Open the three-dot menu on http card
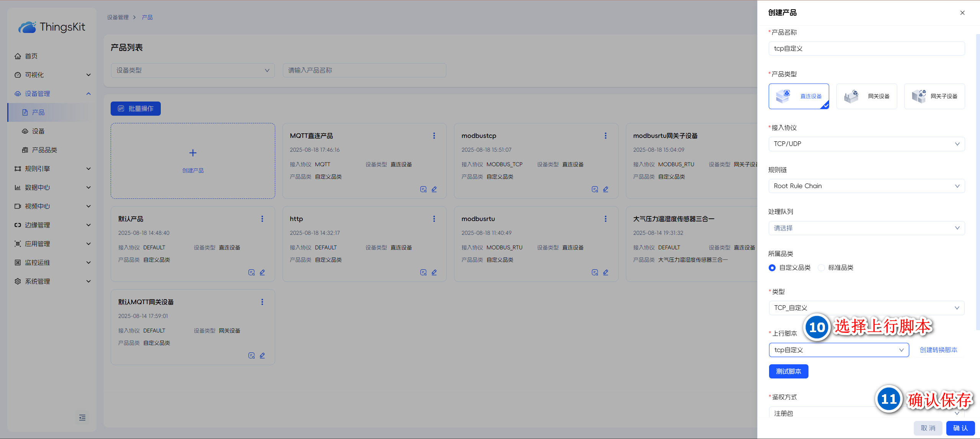The width and height of the screenshot is (980, 439). (434, 219)
